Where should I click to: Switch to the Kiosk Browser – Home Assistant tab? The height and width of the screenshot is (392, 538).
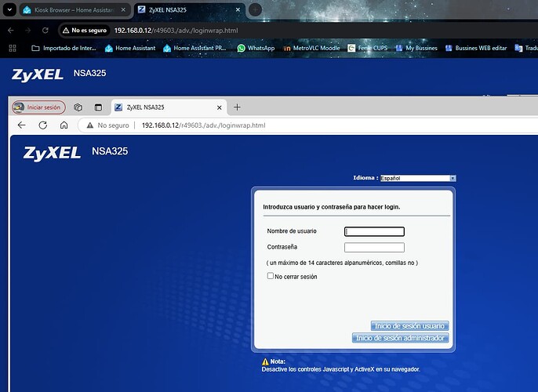[x=75, y=10]
